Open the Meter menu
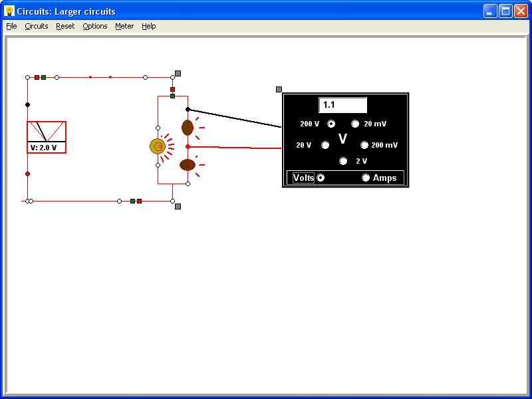 (x=124, y=26)
